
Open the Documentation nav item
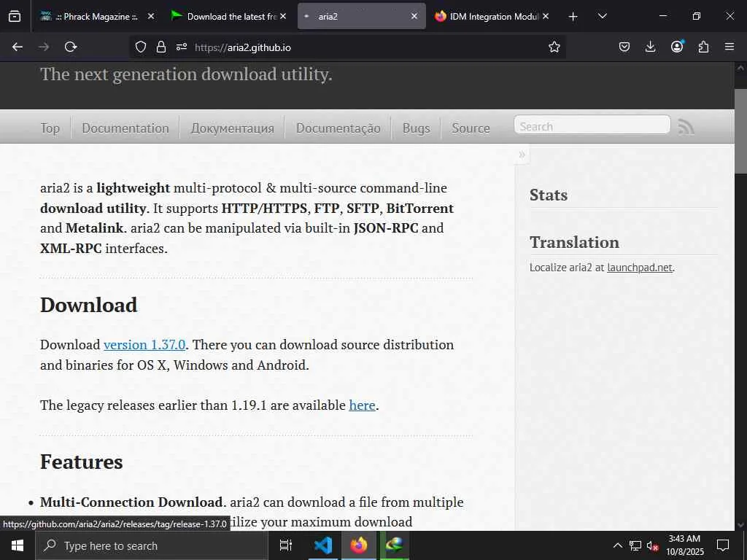click(x=125, y=128)
